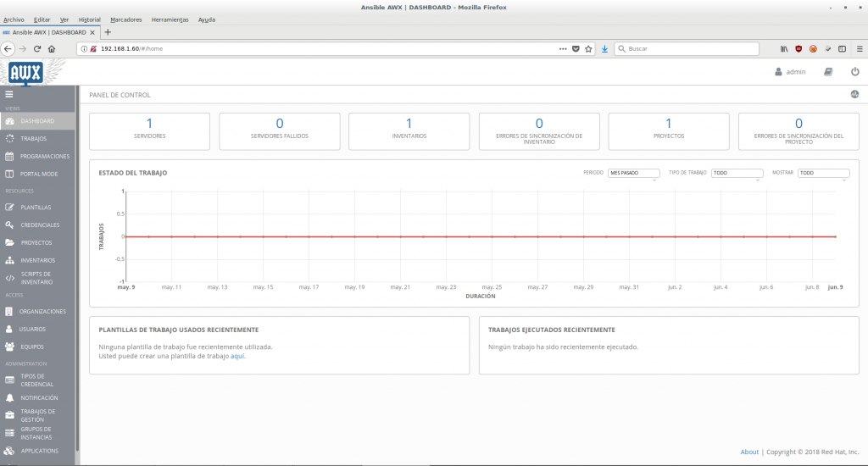The image size is (868, 466).
Task: Open the documentation book icon
Action: pos(828,72)
